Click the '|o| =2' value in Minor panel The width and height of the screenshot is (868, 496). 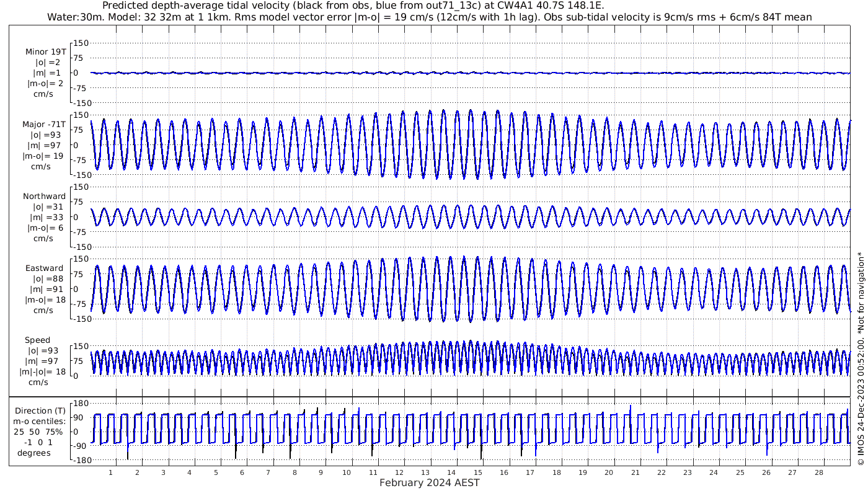[48, 63]
